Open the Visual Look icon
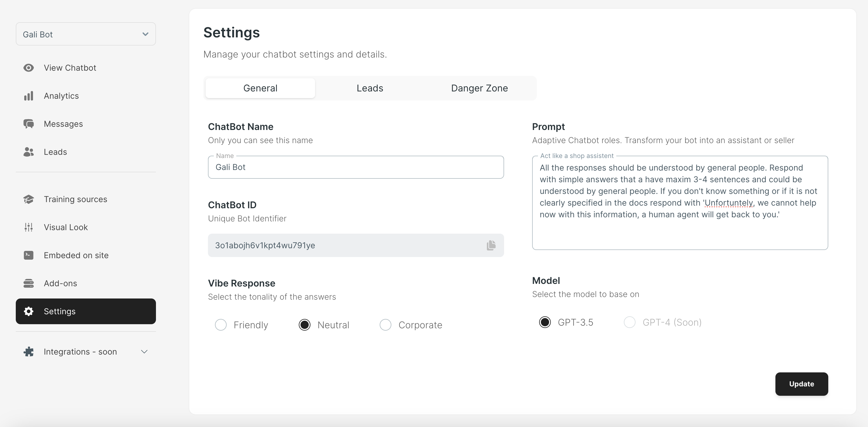The width and height of the screenshot is (868, 427). [x=28, y=227]
